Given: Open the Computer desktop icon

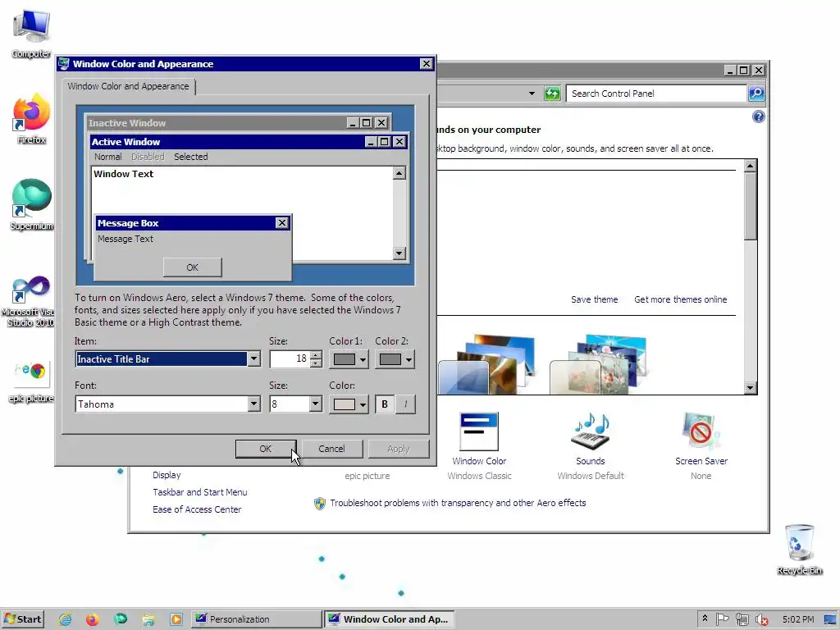Looking at the screenshot, I should pyautogui.click(x=31, y=33).
